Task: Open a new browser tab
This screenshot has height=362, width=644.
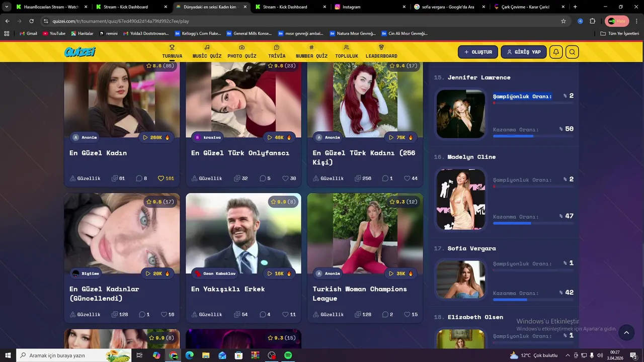Action: (x=575, y=7)
